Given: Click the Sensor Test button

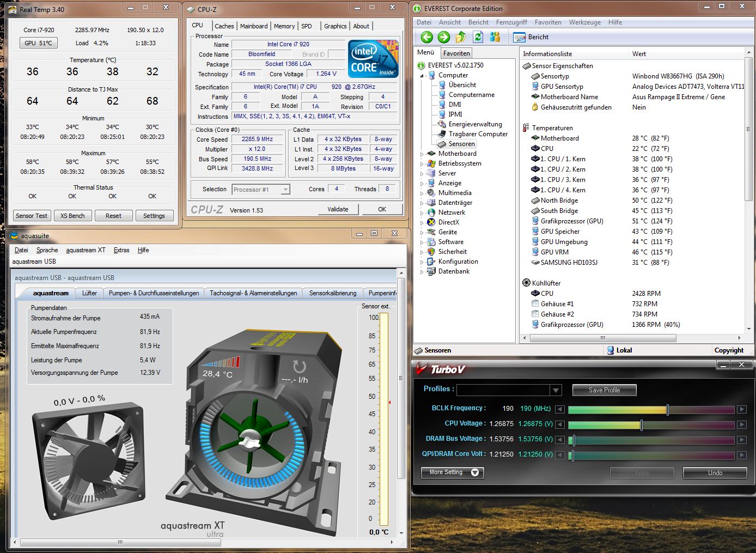Looking at the screenshot, I should tap(32, 216).
